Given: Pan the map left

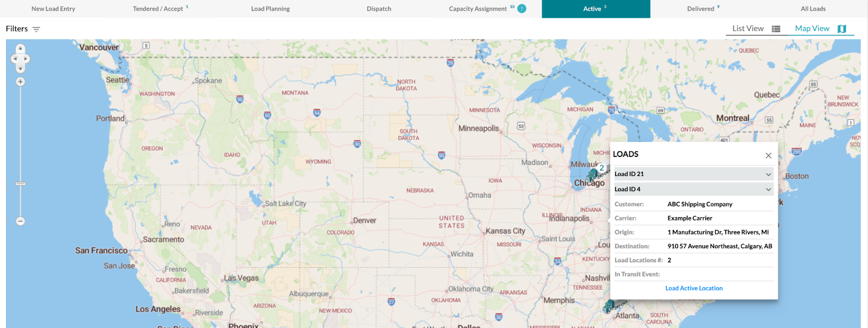Looking at the screenshot, I should coord(15,59).
